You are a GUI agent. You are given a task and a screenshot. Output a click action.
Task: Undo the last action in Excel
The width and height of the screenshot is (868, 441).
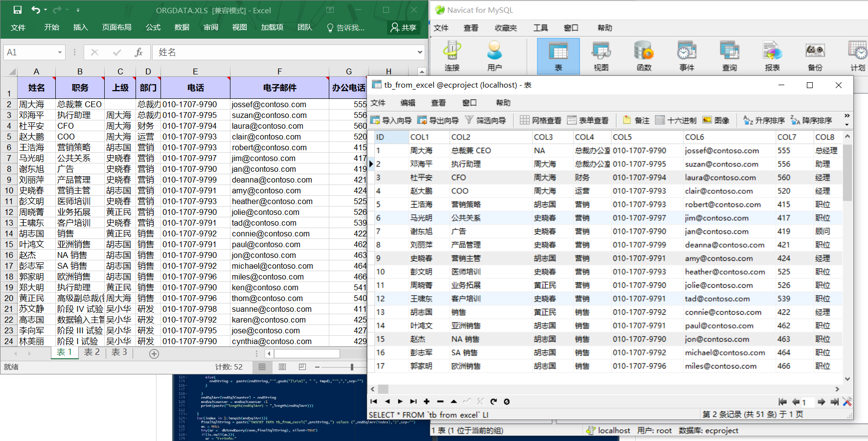35,10
